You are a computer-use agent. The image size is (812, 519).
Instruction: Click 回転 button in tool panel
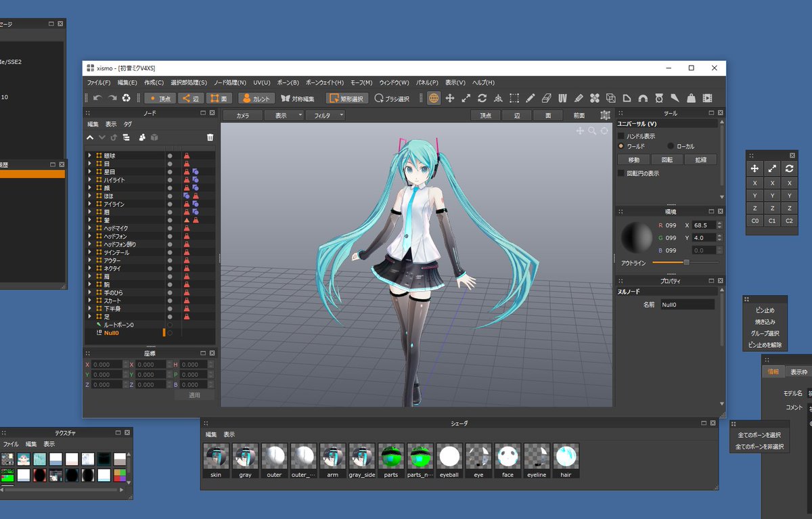click(667, 160)
